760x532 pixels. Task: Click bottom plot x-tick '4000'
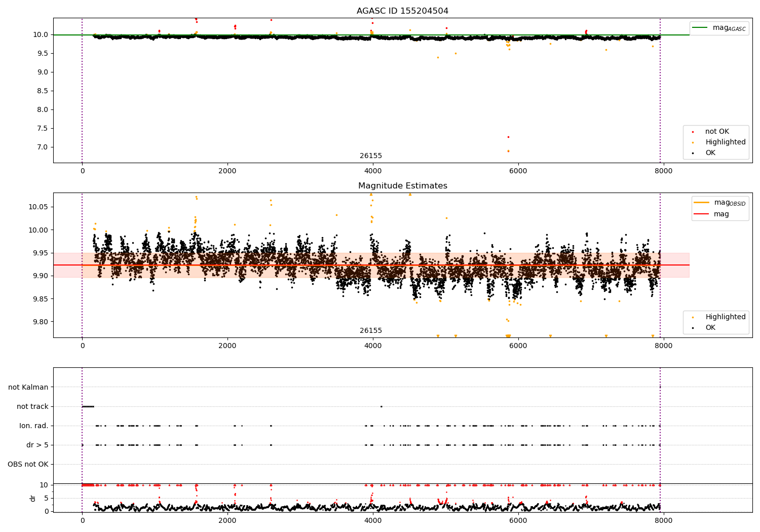(x=373, y=521)
